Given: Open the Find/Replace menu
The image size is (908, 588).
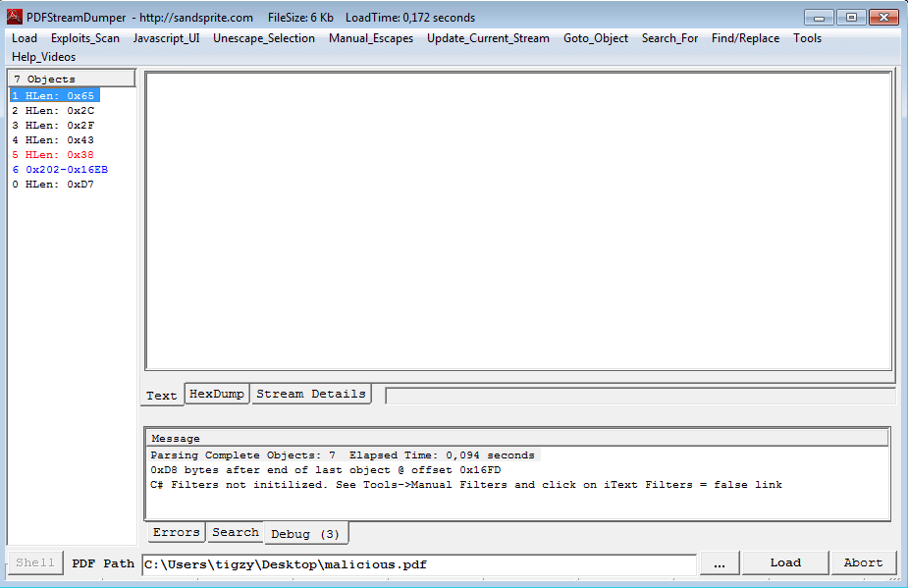Looking at the screenshot, I should (745, 38).
